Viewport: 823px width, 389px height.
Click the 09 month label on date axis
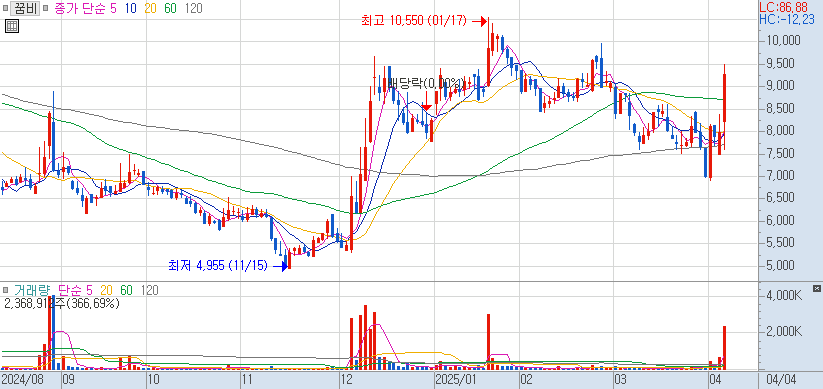point(69,380)
